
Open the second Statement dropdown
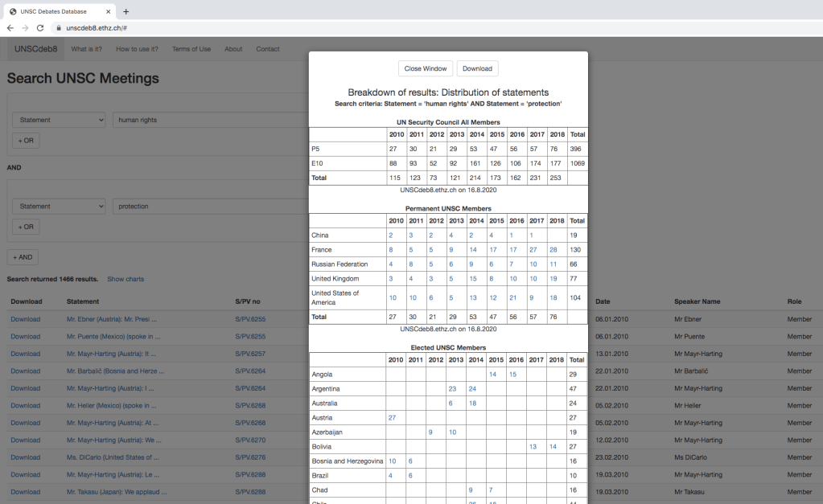point(59,207)
